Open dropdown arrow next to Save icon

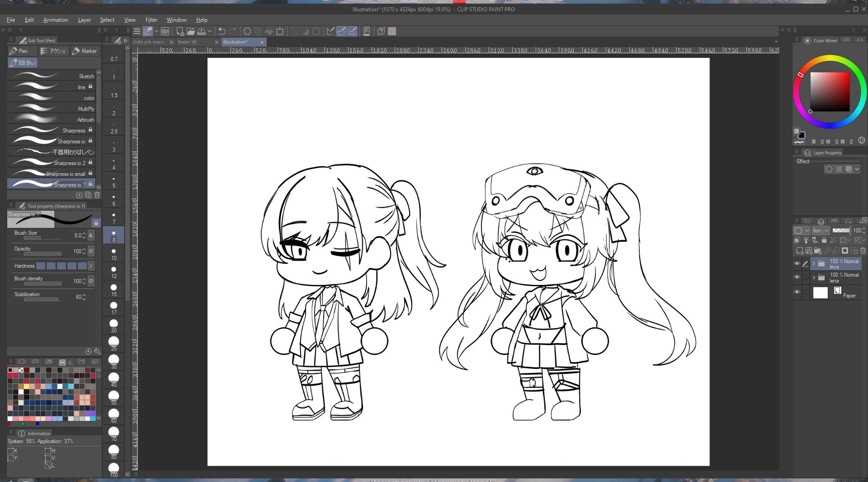(210, 31)
